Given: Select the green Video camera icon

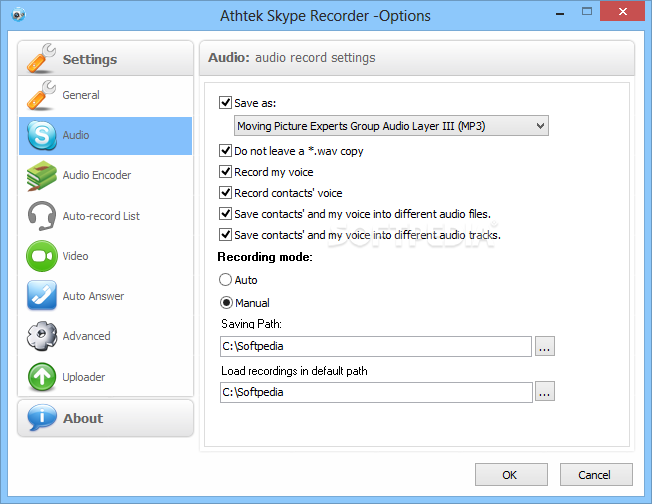Looking at the screenshot, I should (x=42, y=256).
